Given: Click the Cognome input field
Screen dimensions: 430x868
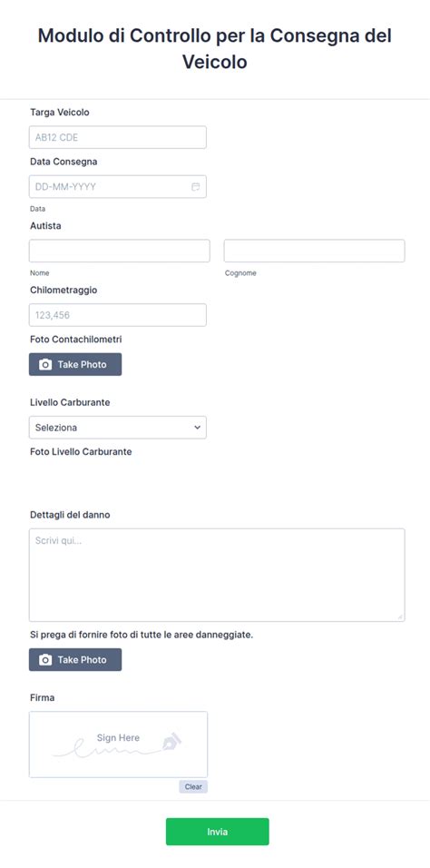Looking at the screenshot, I should click(x=315, y=251).
